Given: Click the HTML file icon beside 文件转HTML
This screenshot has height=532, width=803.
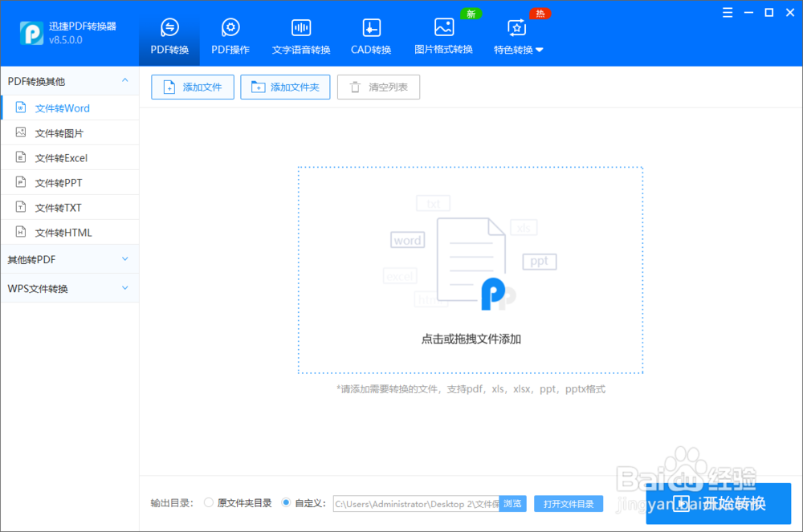Looking at the screenshot, I should tap(21, 232).
